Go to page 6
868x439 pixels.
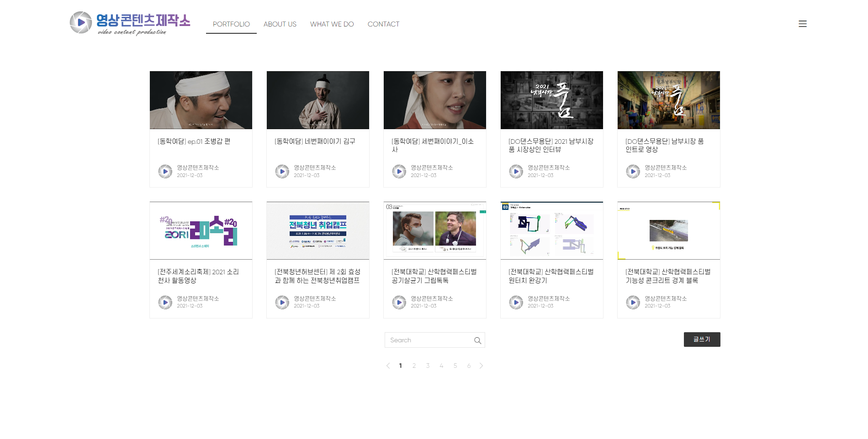tap(469, 366)
